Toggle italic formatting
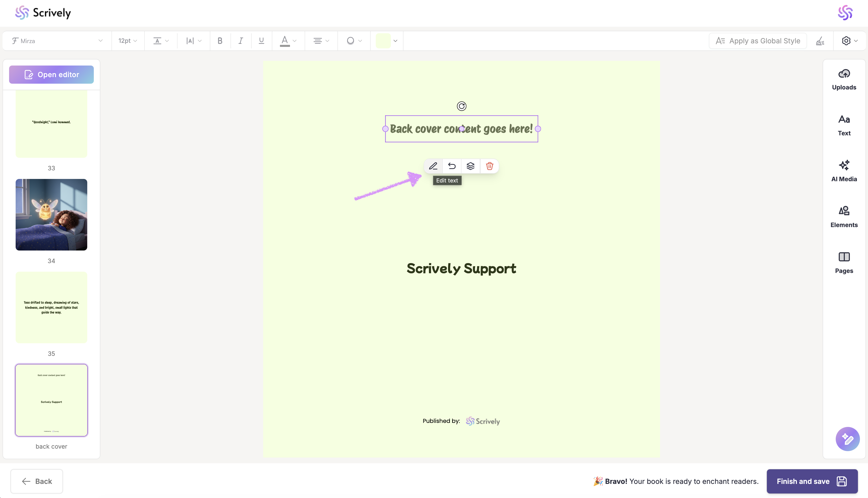This screenshot has height=498, width=868. click(241, 41)
